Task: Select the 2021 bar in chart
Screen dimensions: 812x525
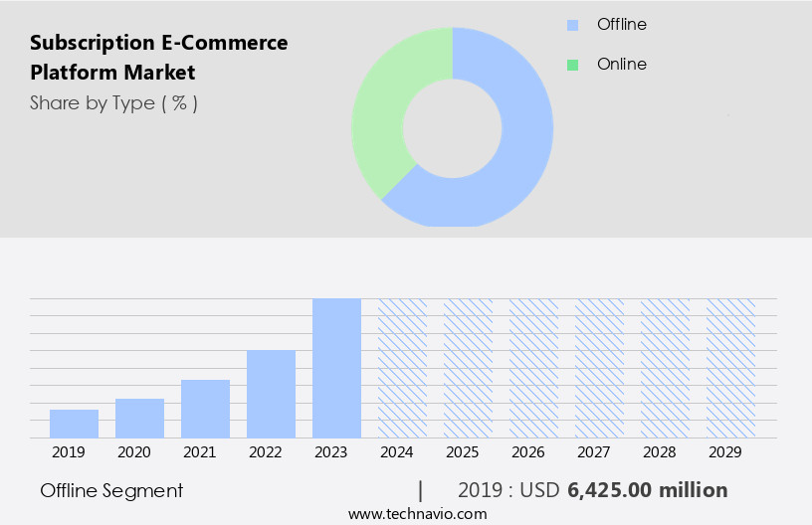Action: click(x=205, y=409)
